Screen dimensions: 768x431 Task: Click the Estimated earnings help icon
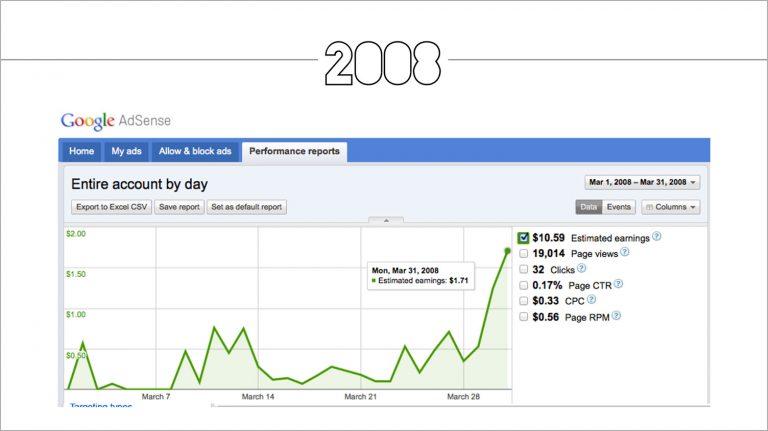pyautogui.click(x=656, y=237)
